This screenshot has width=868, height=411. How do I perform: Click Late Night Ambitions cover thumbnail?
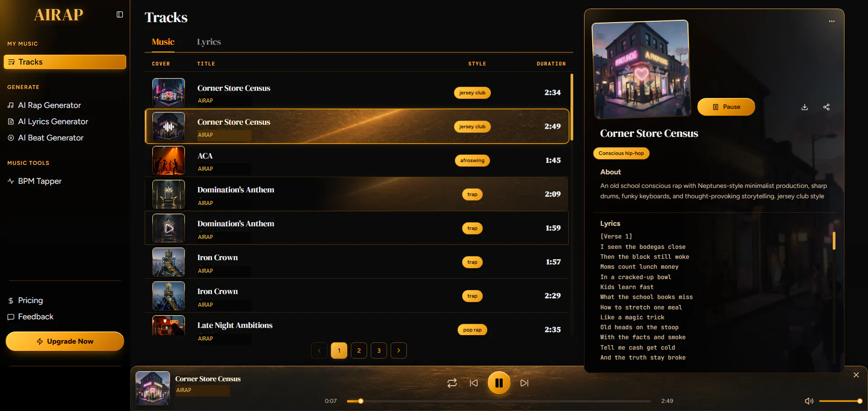click(x=169, y=325)
